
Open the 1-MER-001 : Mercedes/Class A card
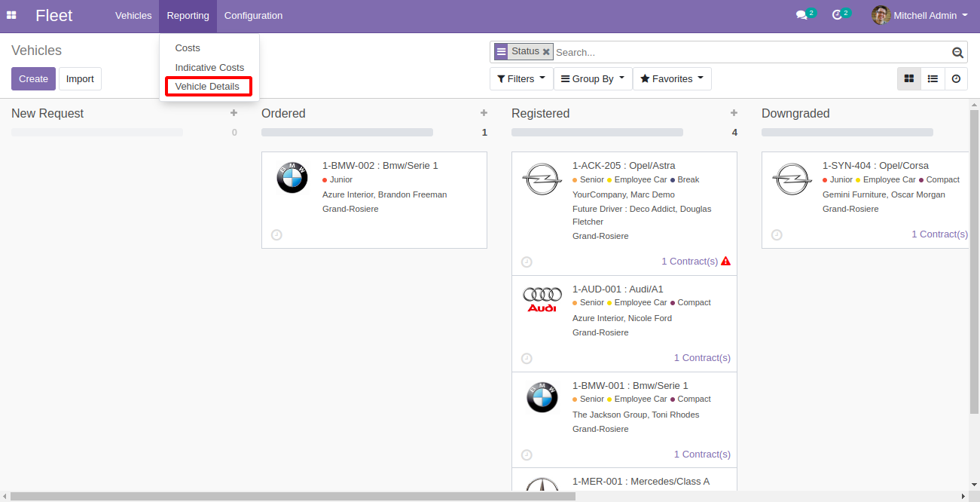[x=624, y=479]
